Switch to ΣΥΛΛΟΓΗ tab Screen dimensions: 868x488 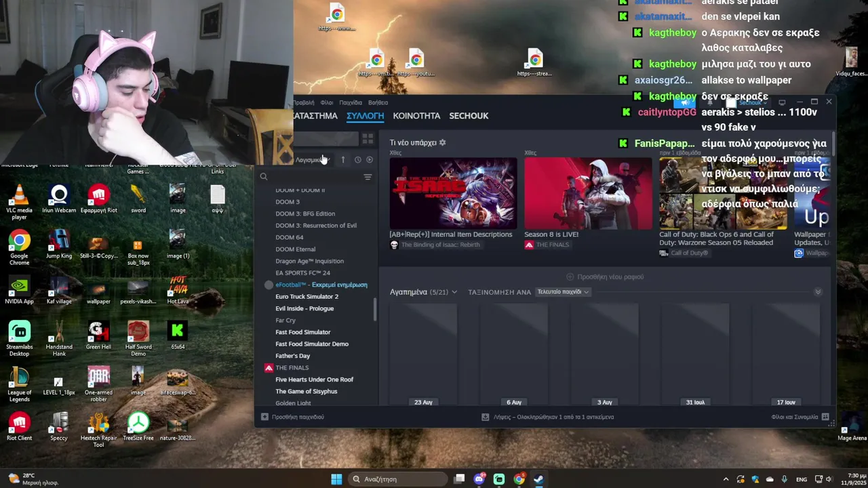365,116
